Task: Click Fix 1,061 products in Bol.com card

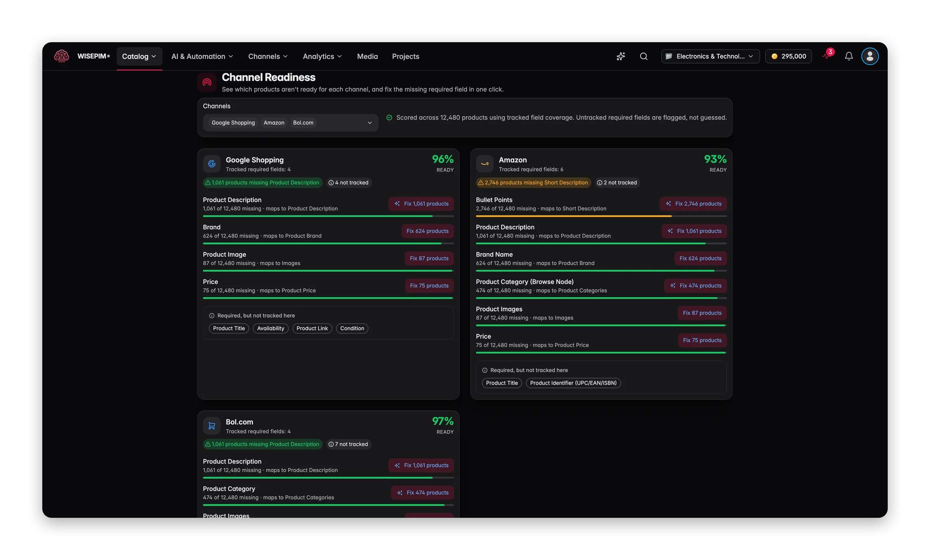Action: point(421,465)
